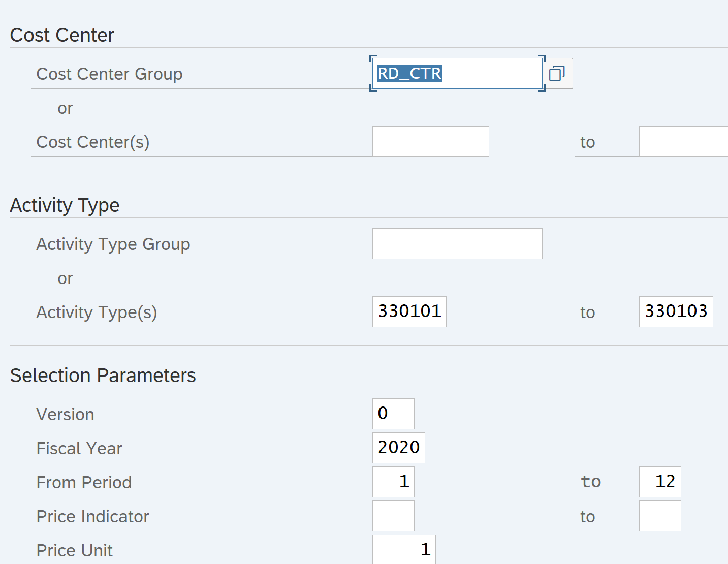Click the Fiscal Year field showing 2020

click(x=398, y=448)
